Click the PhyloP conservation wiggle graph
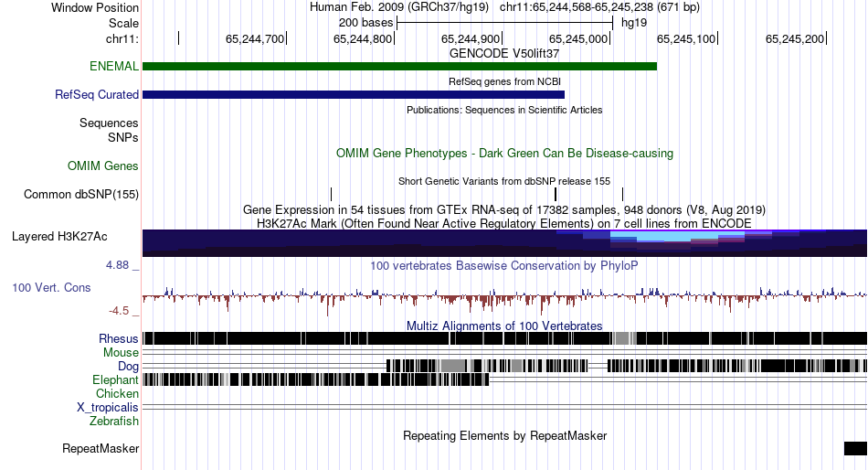 coord(505,299)
